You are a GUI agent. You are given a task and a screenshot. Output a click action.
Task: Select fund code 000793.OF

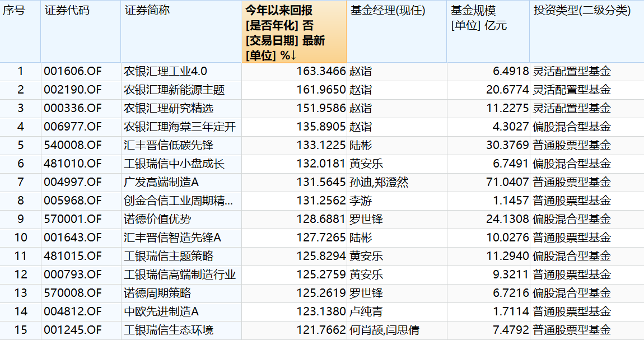[73, 274]
